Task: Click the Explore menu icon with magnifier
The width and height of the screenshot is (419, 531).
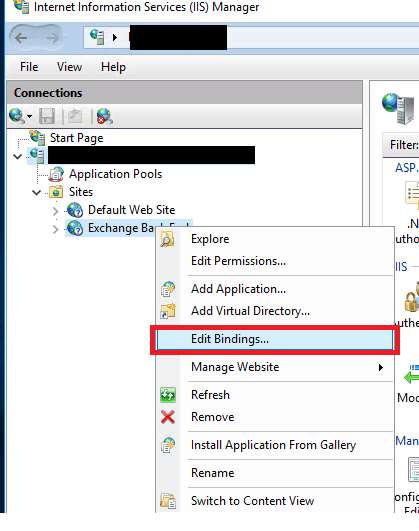Action: [167, 239]
